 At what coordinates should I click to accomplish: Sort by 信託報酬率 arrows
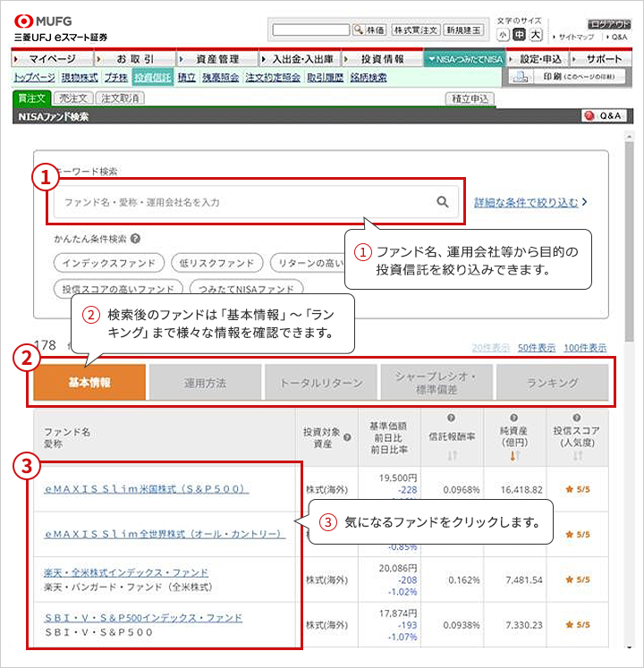453,455
